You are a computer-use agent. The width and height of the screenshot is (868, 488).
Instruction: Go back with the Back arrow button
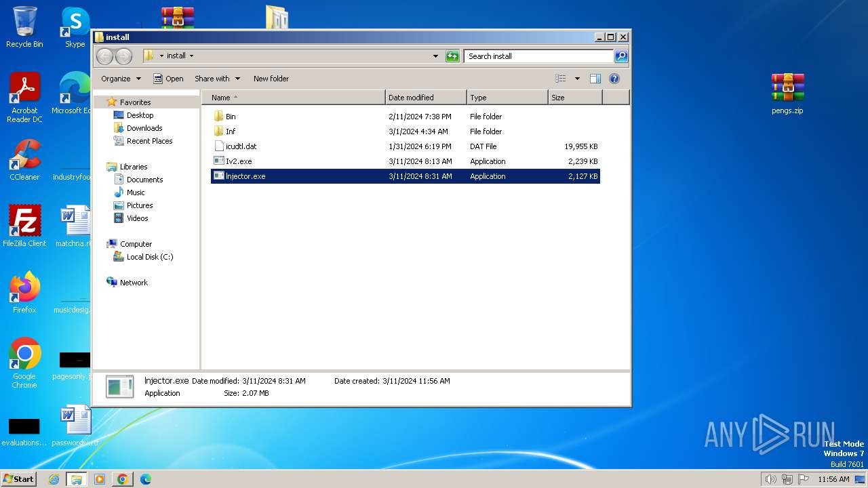click(x=104, y=56)
